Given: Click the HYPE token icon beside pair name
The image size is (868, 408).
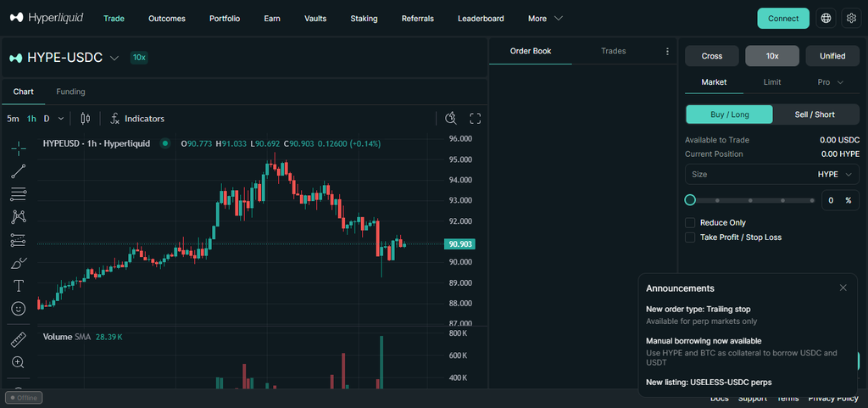Looking at the screenshot, I should (15, 59).
